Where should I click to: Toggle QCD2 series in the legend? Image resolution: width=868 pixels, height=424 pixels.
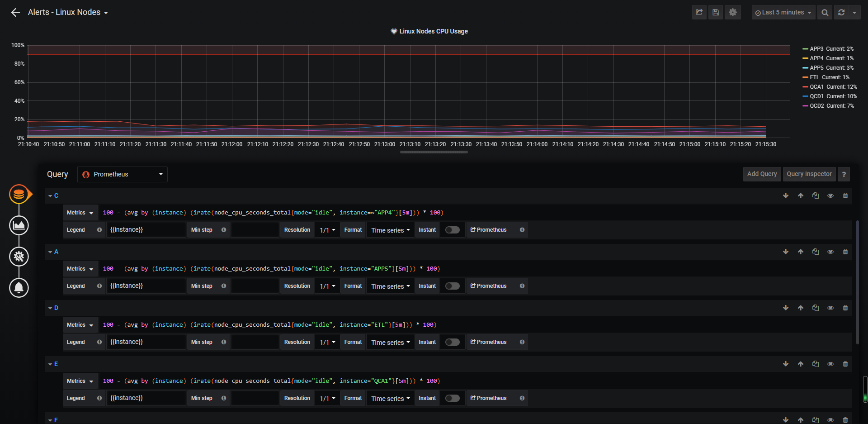click(x=816, y=106)
